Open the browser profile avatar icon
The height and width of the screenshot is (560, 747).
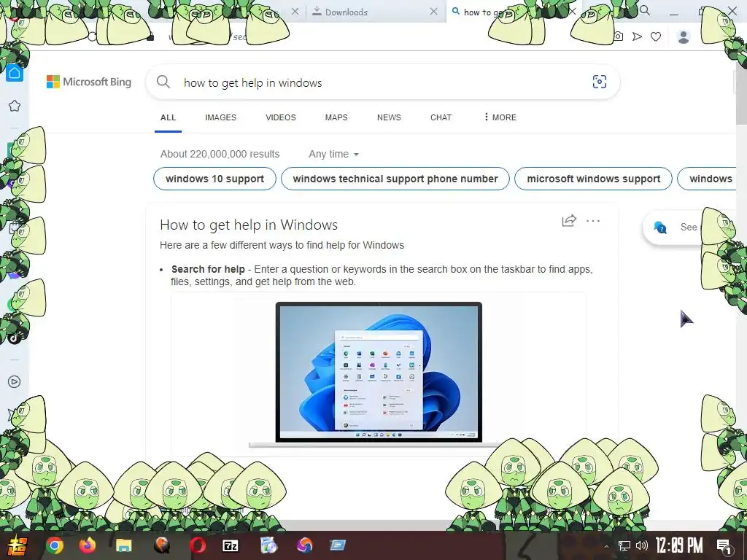point(684,36)
